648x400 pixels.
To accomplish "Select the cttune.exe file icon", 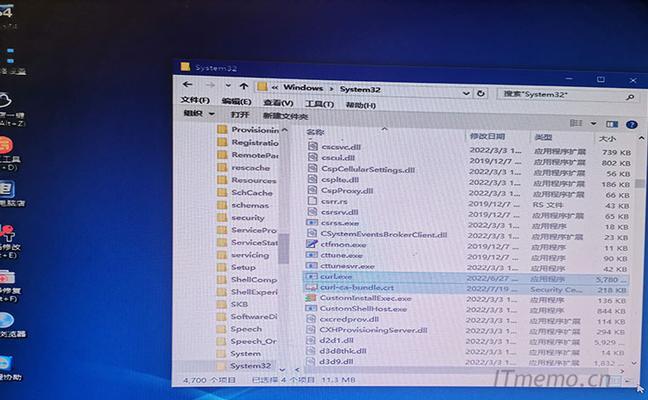I will tap(312, 255).
